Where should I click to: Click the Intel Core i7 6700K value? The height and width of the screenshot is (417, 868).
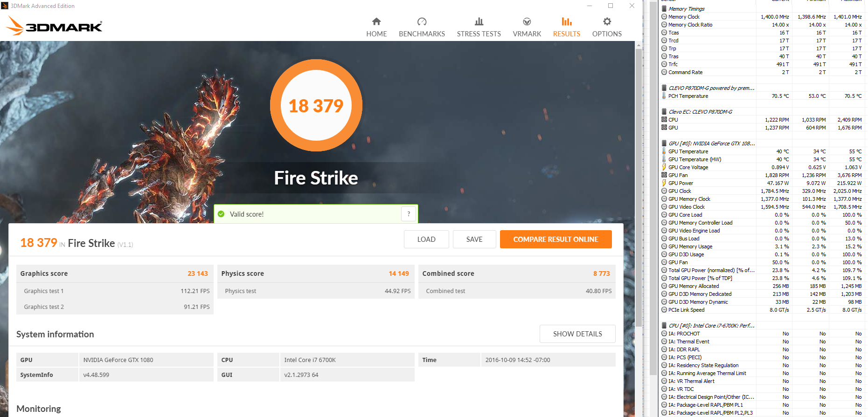pyautogui.click(x=310, y=360)
